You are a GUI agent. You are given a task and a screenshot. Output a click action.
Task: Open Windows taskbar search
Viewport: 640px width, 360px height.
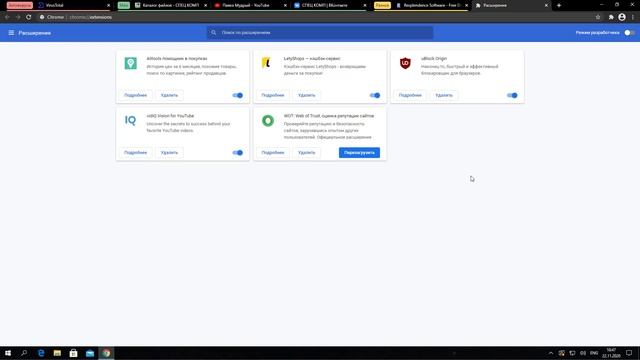click(x=24, y=353)
